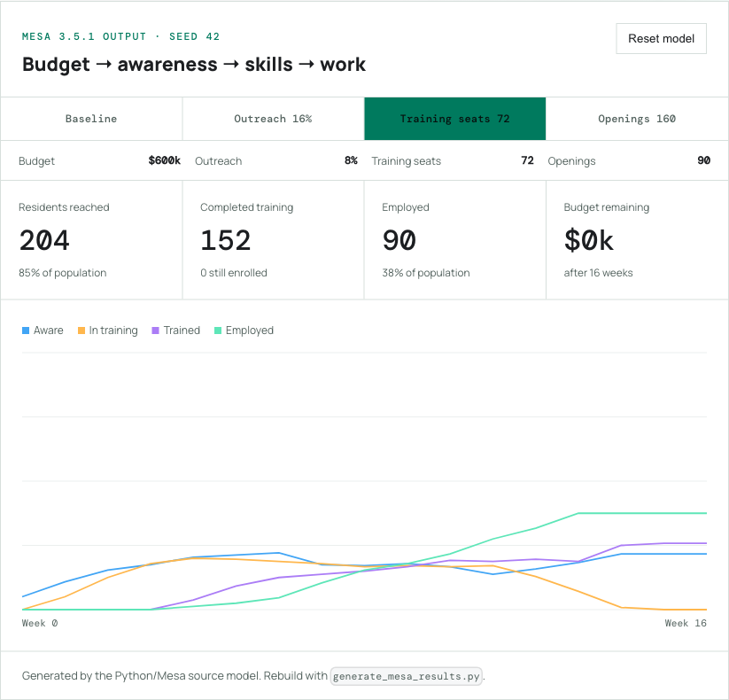
Task: Click the Week 16 axis label
Action: [686, 623]
